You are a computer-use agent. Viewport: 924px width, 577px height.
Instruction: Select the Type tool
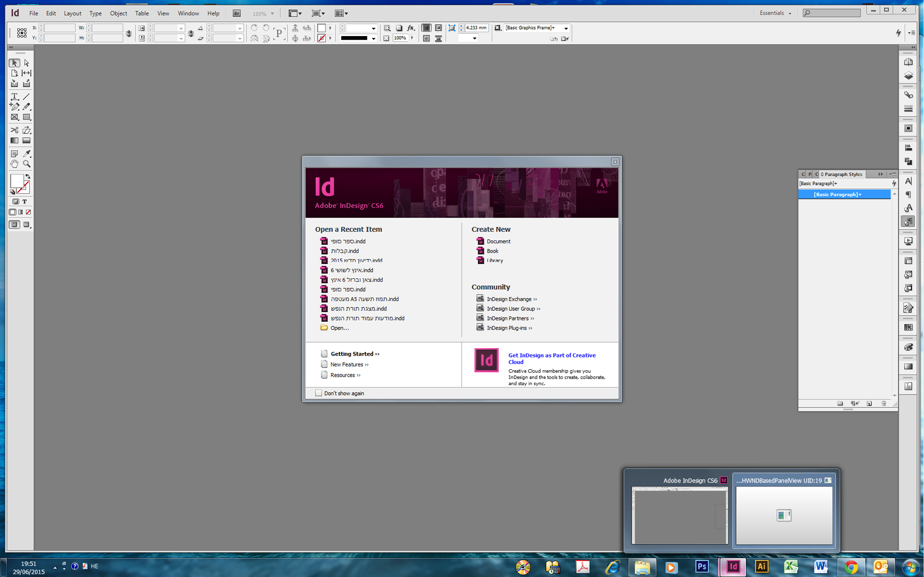pos(14,96)
